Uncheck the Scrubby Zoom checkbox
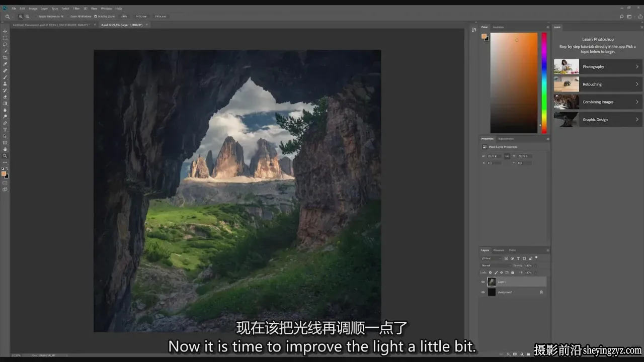The image size is (644, 362). (x=96, y=17)
